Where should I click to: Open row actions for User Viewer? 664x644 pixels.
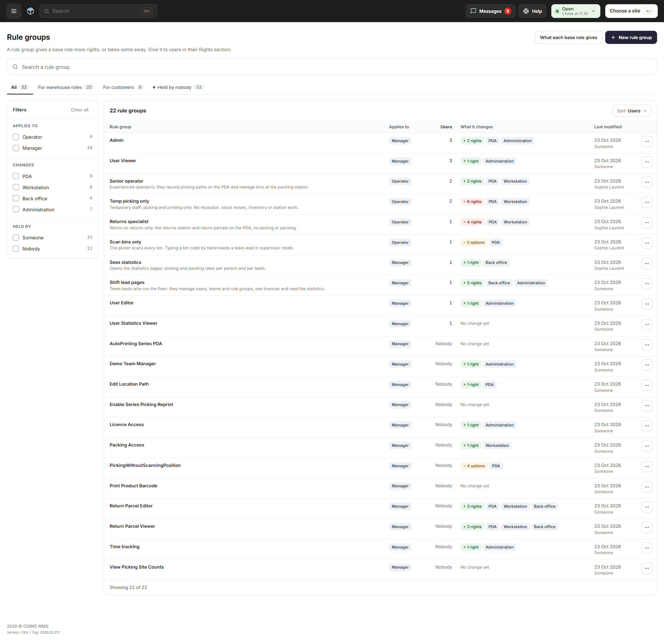pyautogui.click(x=647, y=162)
